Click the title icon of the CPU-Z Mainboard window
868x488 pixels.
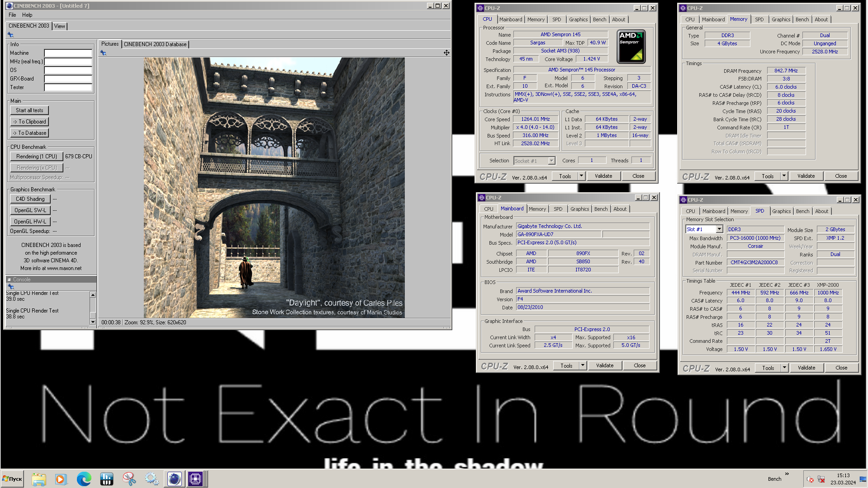(482, 198)
